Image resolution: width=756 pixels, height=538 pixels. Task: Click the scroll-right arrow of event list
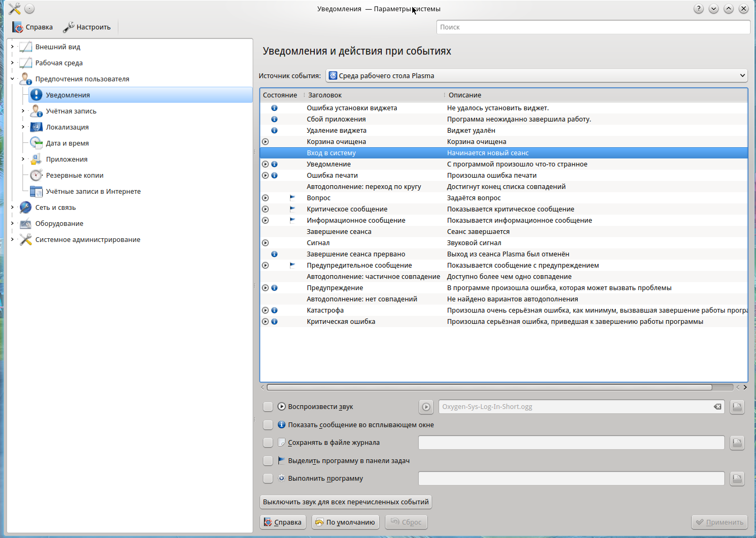[745, 388]
